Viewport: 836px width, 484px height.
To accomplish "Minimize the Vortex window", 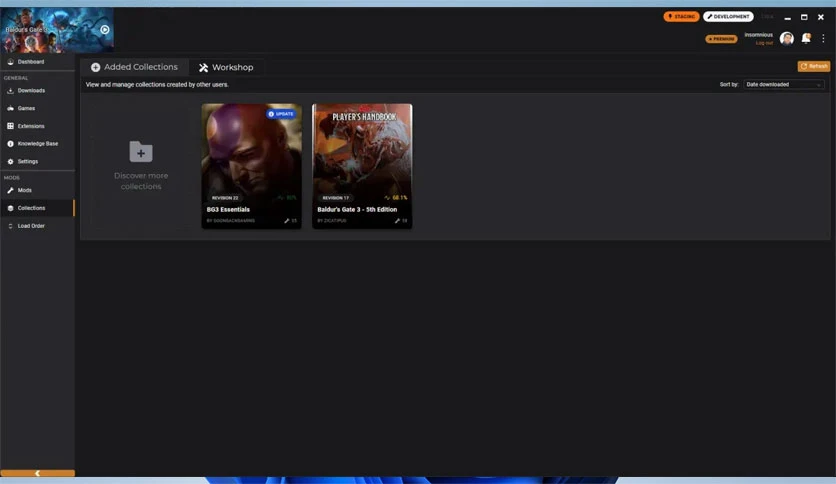I will click(x=787, y=17).
